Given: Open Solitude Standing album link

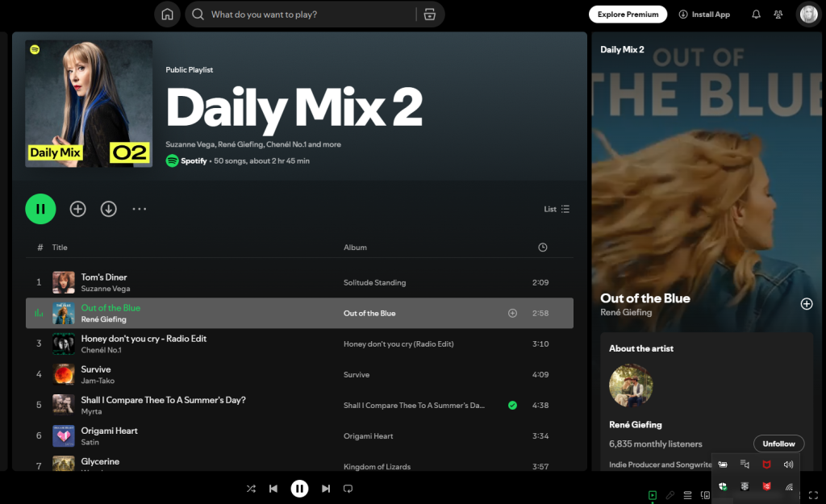Looking at the screenshot, I should (x=374, y=283).
